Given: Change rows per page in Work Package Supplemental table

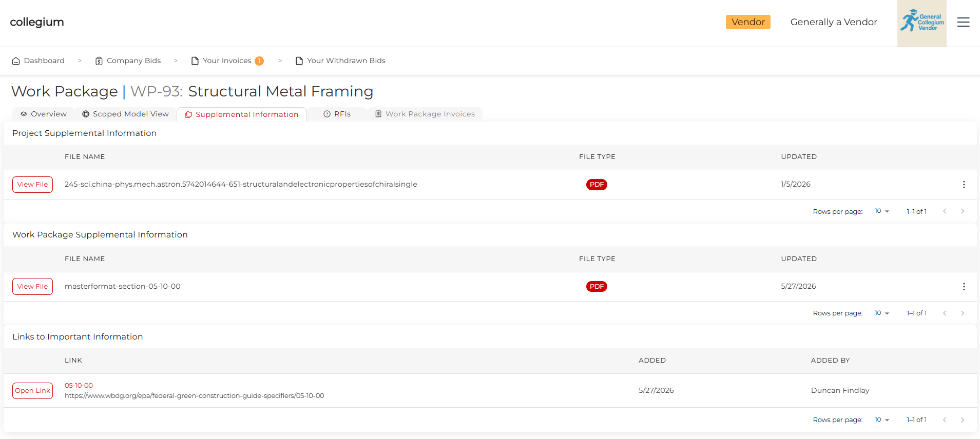Looking at the screenshot, I should click(x=882, y=313).
